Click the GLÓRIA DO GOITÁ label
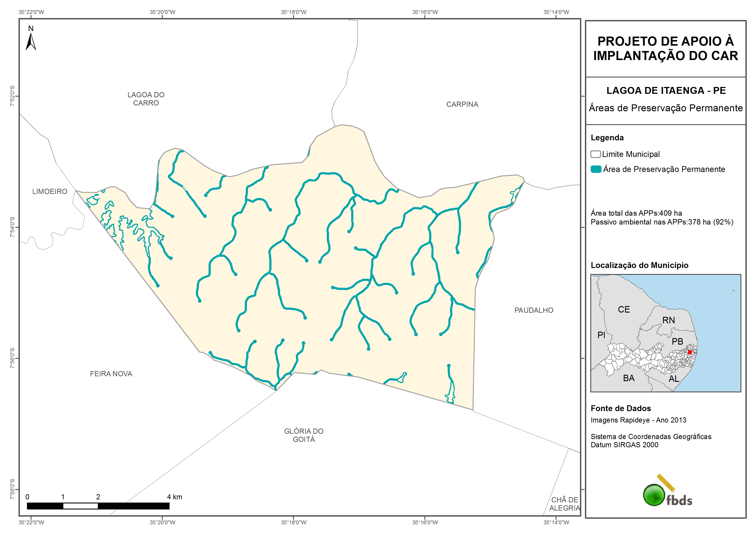756x534 pixels. (304, 435)
